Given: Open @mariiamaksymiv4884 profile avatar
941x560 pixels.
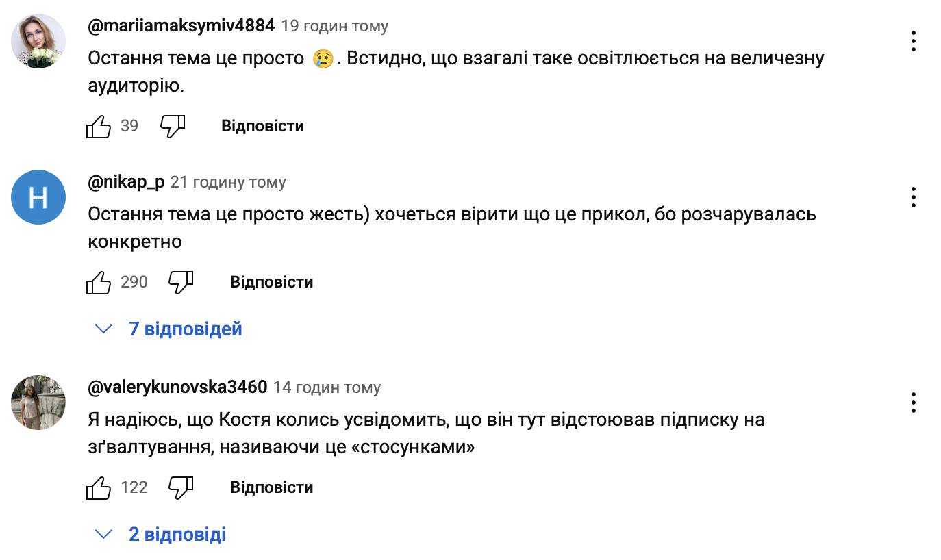Looking at the screenshot, I should point(38,41).
